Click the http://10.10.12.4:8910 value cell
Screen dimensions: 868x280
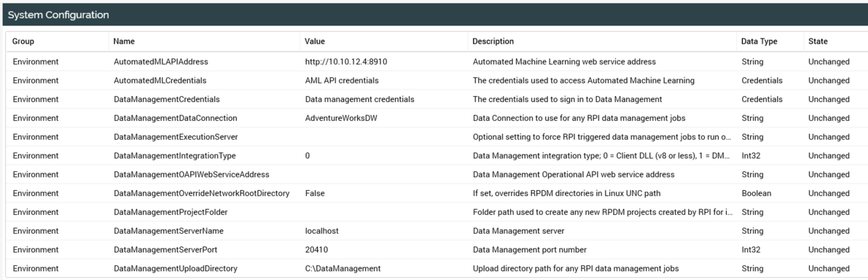point(346,62)
